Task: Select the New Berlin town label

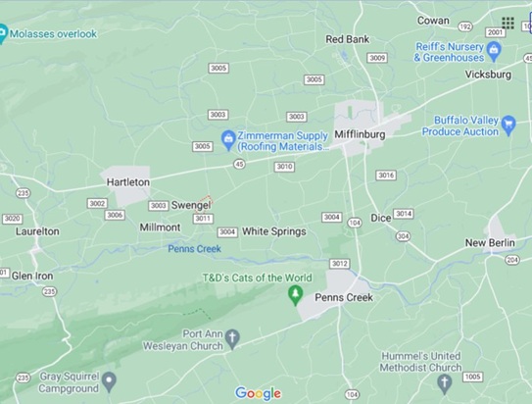Action: 490,243
